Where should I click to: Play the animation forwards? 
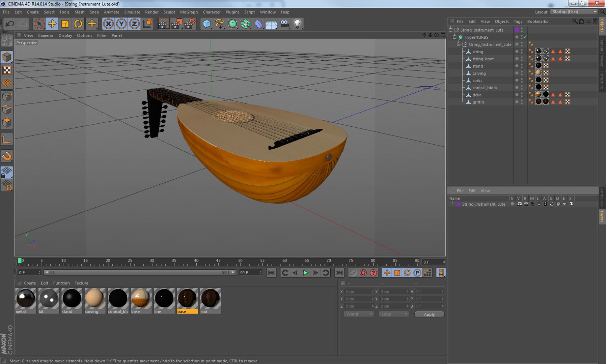coord(305,273)
